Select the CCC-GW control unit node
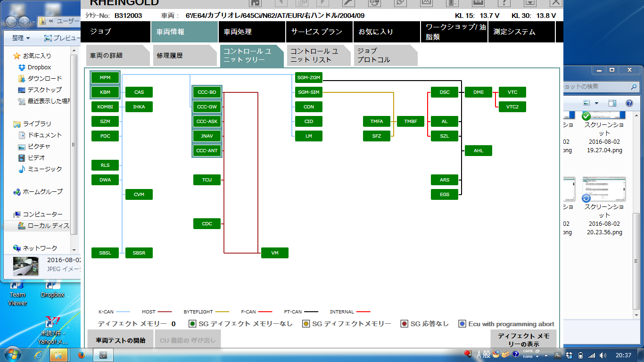This screenshot has height=362, width=644. point(207,107)
